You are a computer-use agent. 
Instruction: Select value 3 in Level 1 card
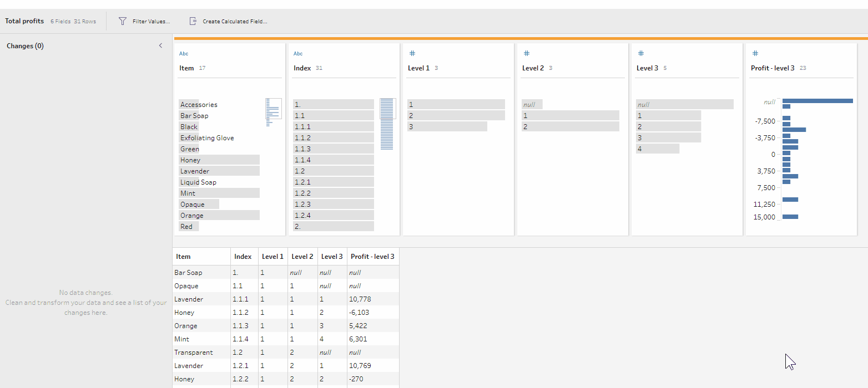447,126
